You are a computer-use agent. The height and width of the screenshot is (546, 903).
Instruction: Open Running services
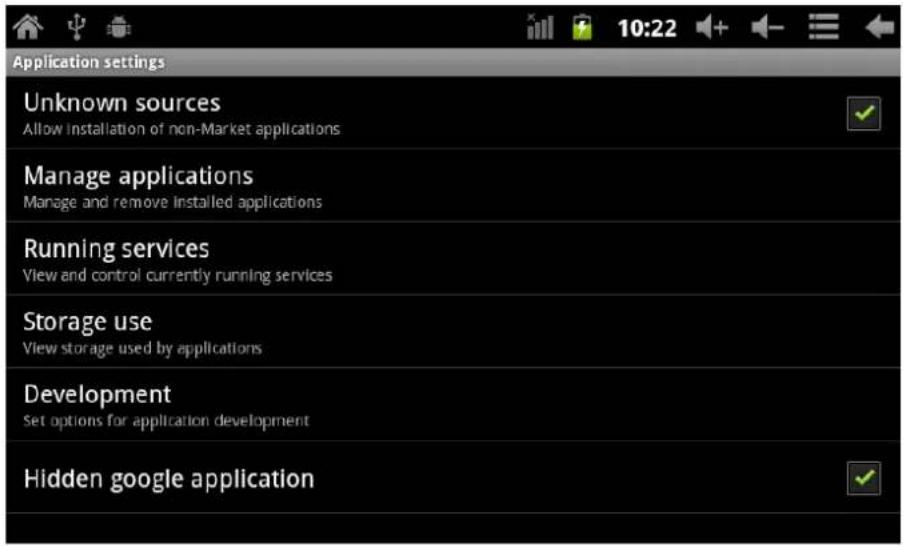point(452,259)
